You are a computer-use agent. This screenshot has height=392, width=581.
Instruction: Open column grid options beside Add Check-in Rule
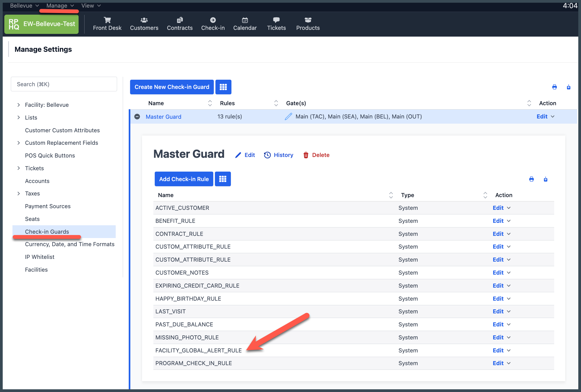click(x=223, y=179)
